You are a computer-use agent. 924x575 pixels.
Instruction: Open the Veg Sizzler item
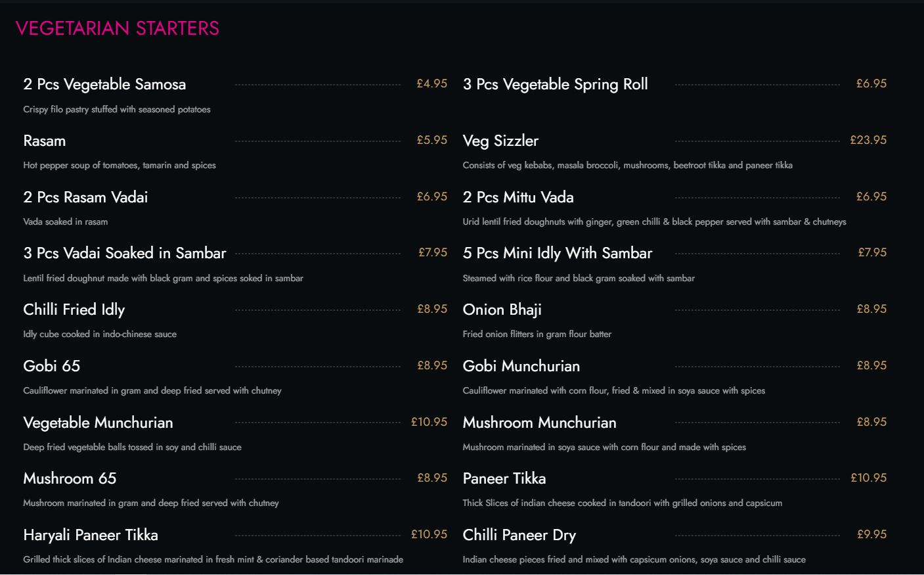point(500,141)
